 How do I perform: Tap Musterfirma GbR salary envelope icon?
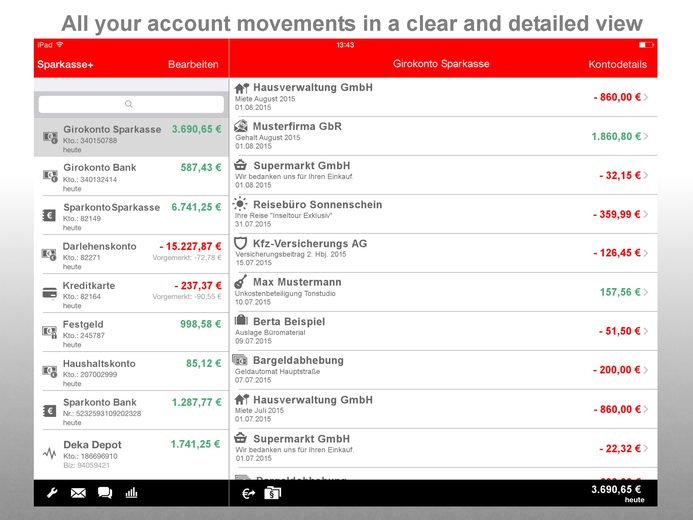pos(241,126)
